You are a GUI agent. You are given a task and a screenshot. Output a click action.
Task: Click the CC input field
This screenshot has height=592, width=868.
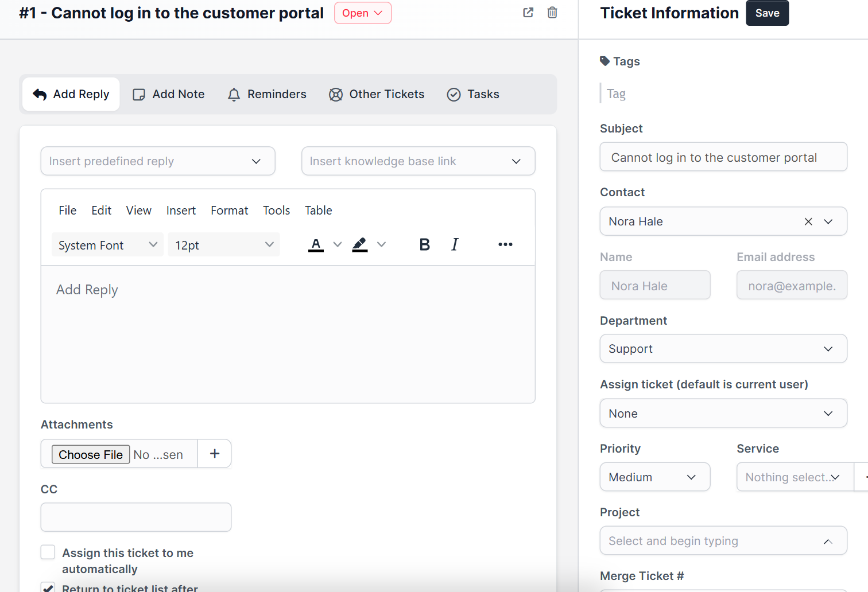click(136, 517)
